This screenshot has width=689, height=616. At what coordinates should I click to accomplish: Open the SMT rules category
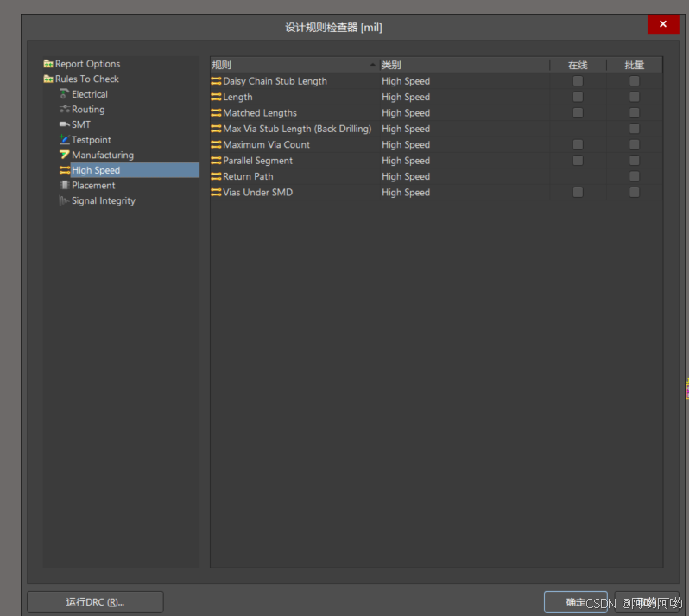click(81, 124)
